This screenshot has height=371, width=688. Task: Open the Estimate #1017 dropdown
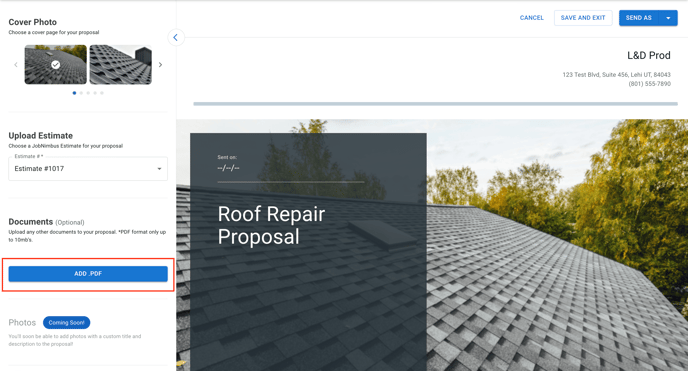tap(88, 168)
